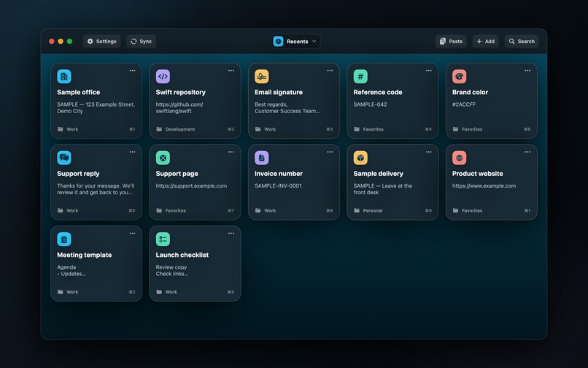Click the https://support.example.com text
588x368 pixels.
[191, 186]
